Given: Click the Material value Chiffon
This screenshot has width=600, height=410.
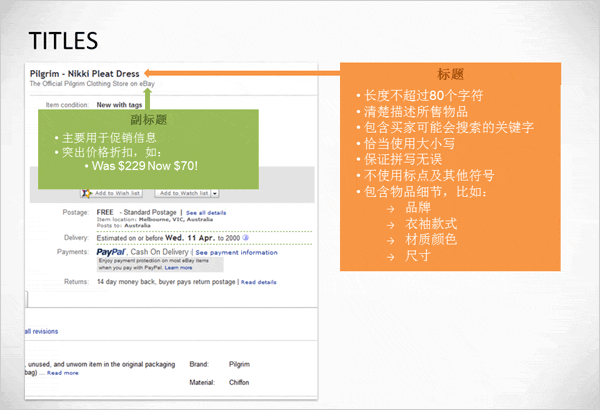Looking at the screenshot, I should (x=239, y=382).
